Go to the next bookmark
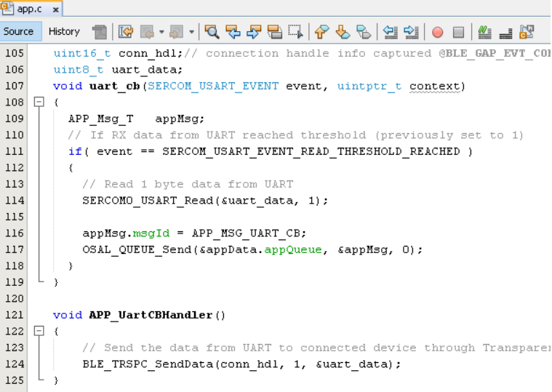 pos(343,32)
